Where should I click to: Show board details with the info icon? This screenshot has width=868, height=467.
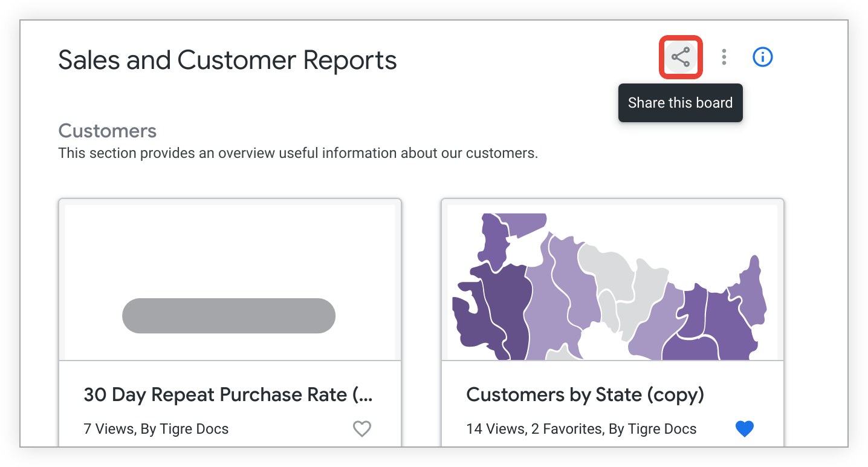[762, 57]
